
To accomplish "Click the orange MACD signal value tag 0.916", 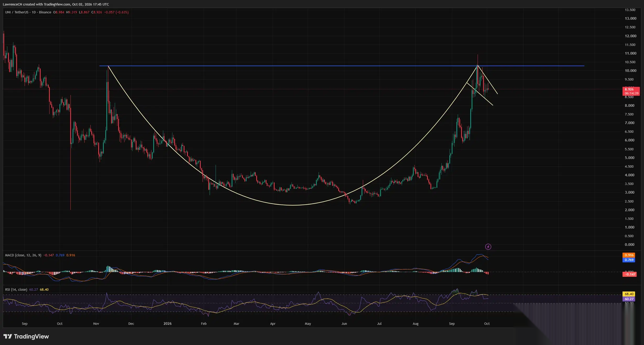I will [629, 255].
